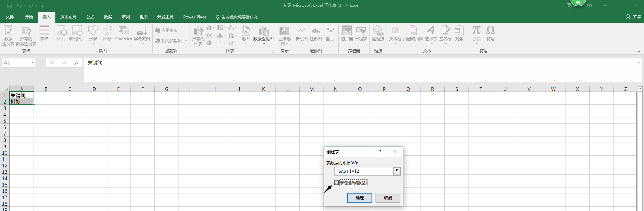The height and width of the screenshot is (211, 644).
Task: Switch to the 公式 ribbon tab
Action: coord(90,17)
